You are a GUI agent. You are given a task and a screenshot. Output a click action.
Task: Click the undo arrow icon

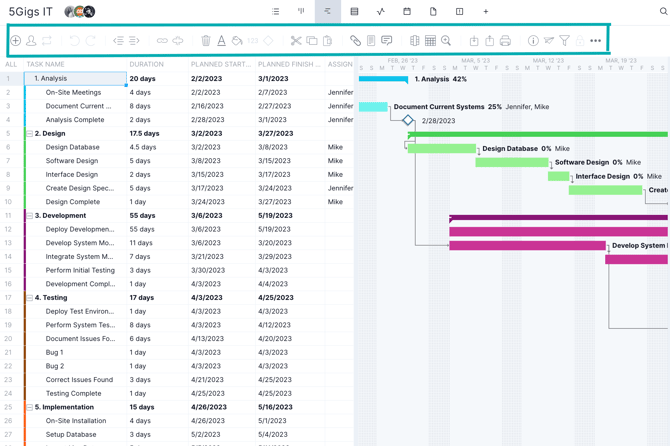[x=74, y=41]
